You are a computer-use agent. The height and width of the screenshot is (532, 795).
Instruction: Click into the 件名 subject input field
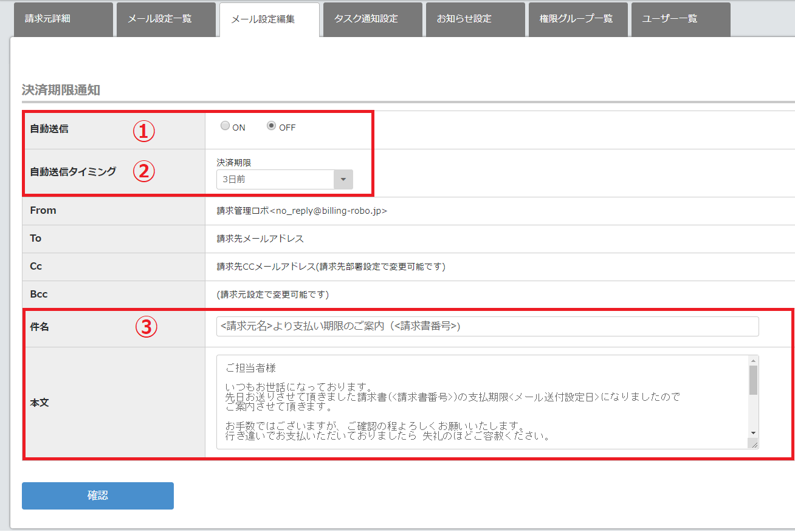point(487,326)
